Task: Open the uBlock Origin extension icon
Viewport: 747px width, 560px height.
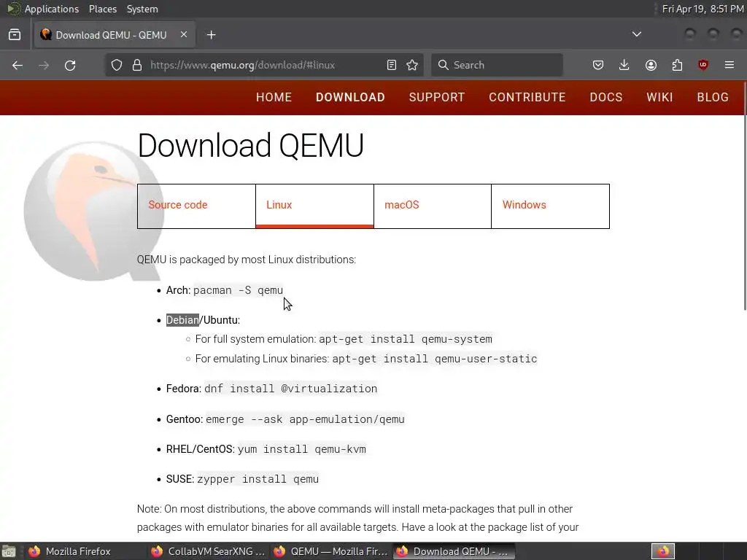Action: [703, 65]
